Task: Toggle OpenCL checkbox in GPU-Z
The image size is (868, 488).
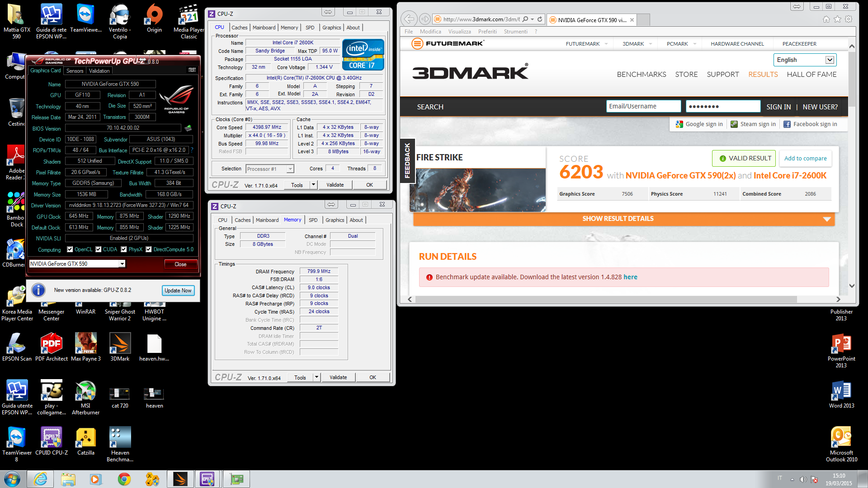Action: tap(70, 249)
